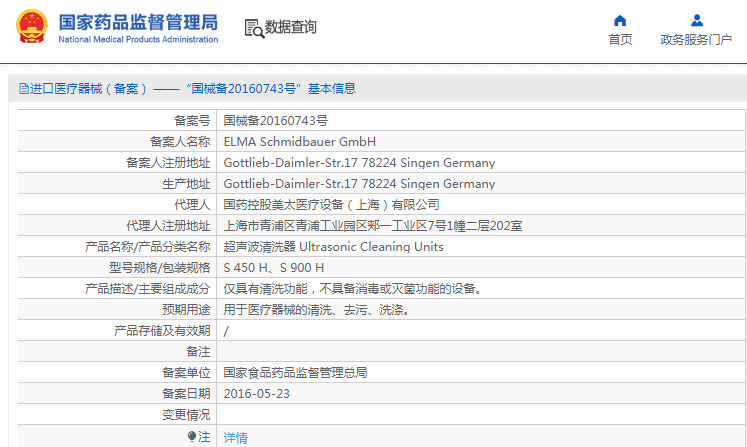Select product name Ultrasonic Cleaning Units
The image size is (747, 447).
(x=371, y=246)
